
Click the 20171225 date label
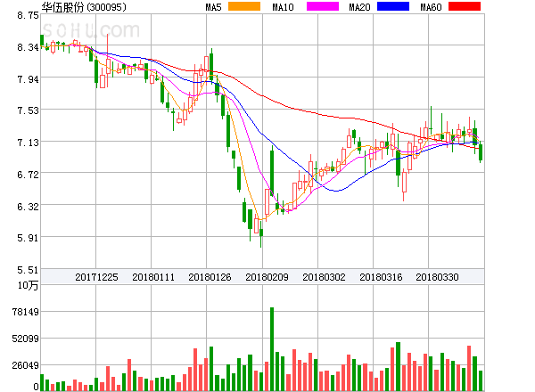96,277
